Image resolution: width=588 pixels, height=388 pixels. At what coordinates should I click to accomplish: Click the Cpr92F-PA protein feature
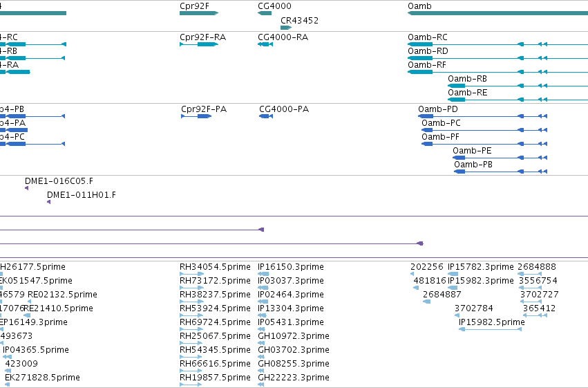[x=196, y=116]
